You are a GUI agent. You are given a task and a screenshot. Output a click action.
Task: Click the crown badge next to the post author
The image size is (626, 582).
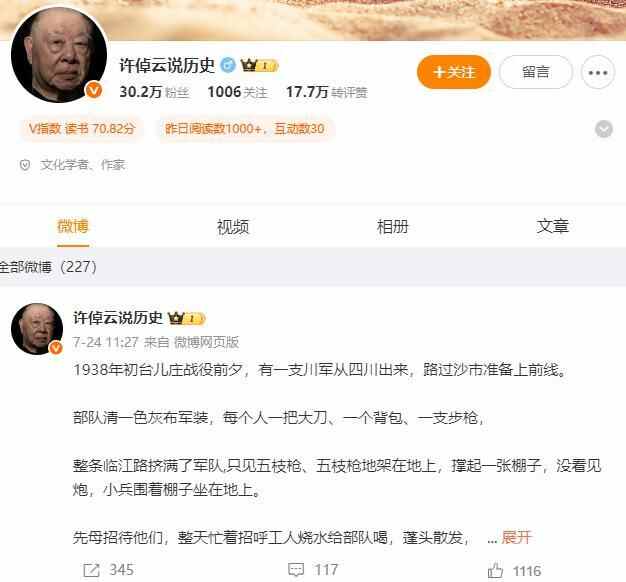click(186, 318)
